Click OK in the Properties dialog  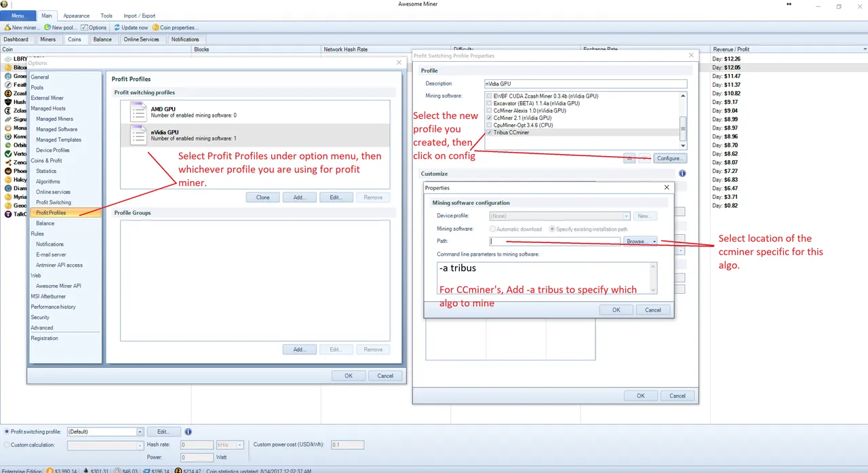tap(616, 309)
